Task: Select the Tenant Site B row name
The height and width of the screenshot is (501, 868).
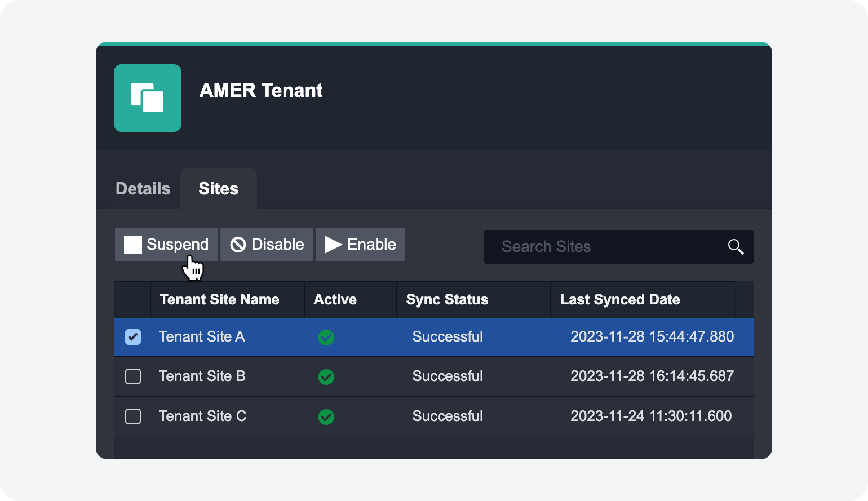Action: pos(202,376)
